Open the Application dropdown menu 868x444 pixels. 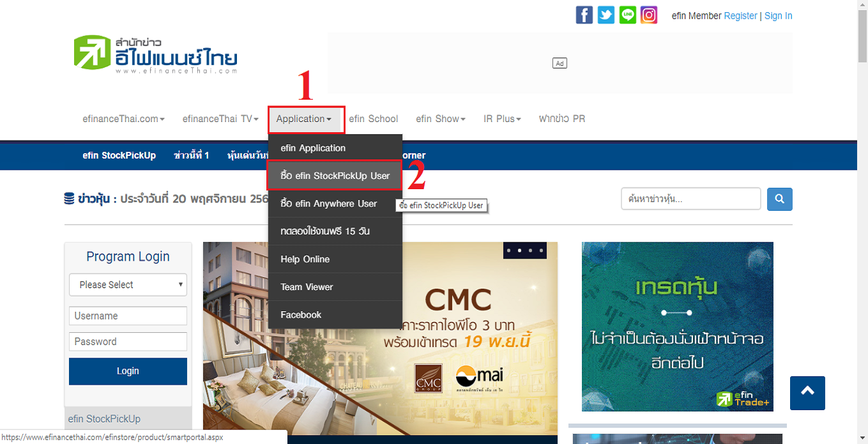point(305,119)
